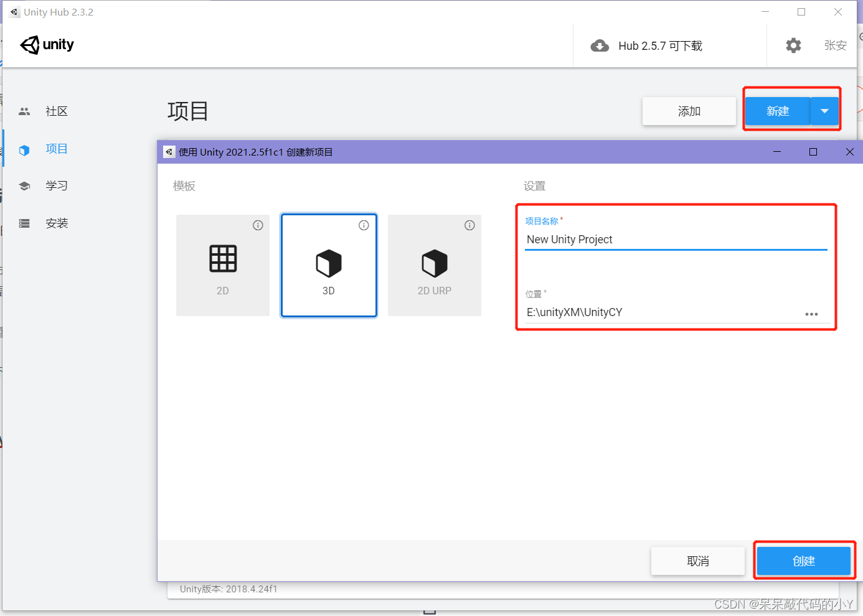Open the settings gear icon
863x616 pixels.
(793, 45)
